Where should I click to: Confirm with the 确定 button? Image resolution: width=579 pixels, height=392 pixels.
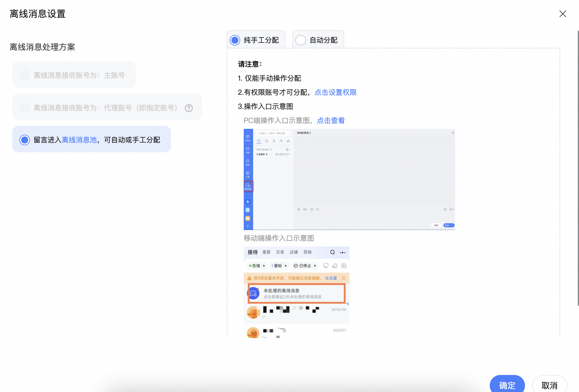tap(507, 384)
